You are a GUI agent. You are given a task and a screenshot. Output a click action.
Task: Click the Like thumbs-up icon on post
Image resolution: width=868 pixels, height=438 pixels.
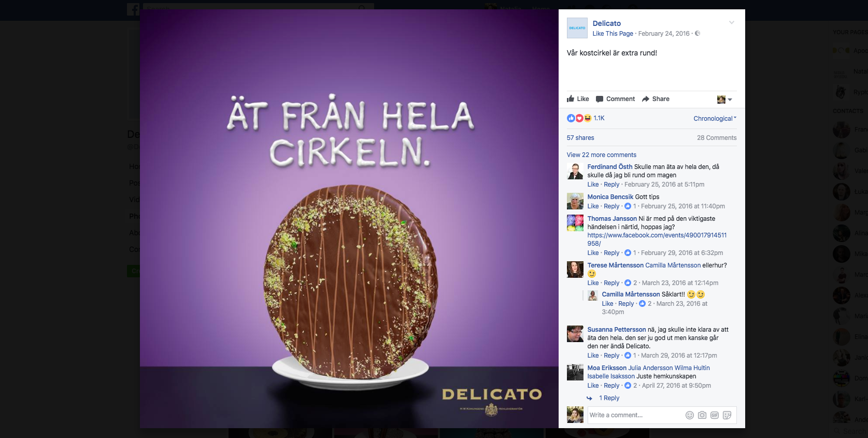click(571, 98)
